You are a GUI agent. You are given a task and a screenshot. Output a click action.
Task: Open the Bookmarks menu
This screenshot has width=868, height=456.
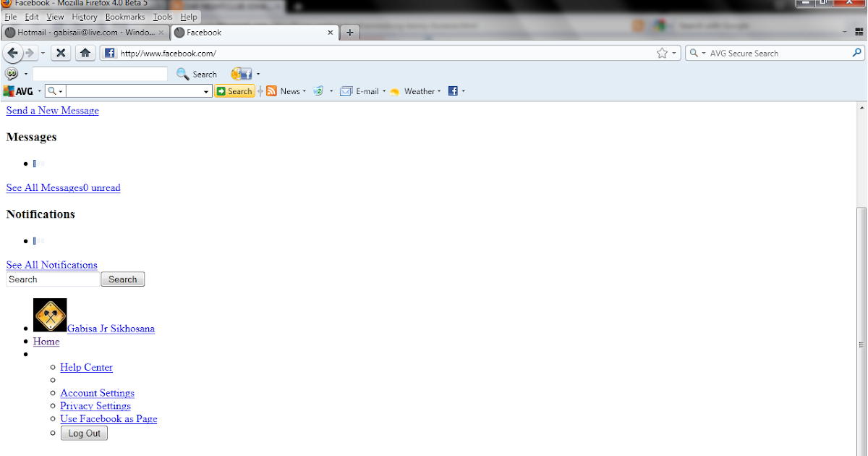(125, 17)
